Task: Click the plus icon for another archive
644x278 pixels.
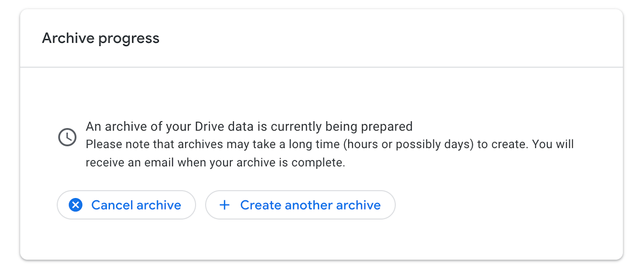Action: [224, 205]
